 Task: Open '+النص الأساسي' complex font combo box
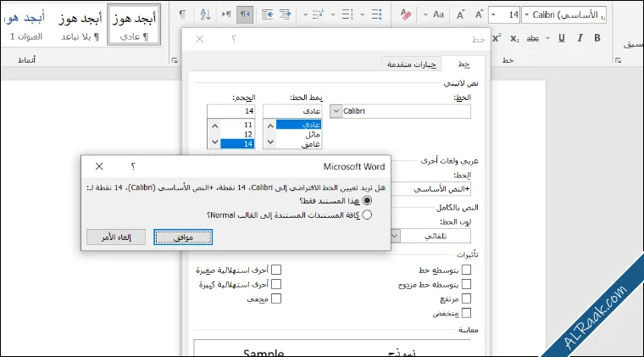click(x=430, y=189)
